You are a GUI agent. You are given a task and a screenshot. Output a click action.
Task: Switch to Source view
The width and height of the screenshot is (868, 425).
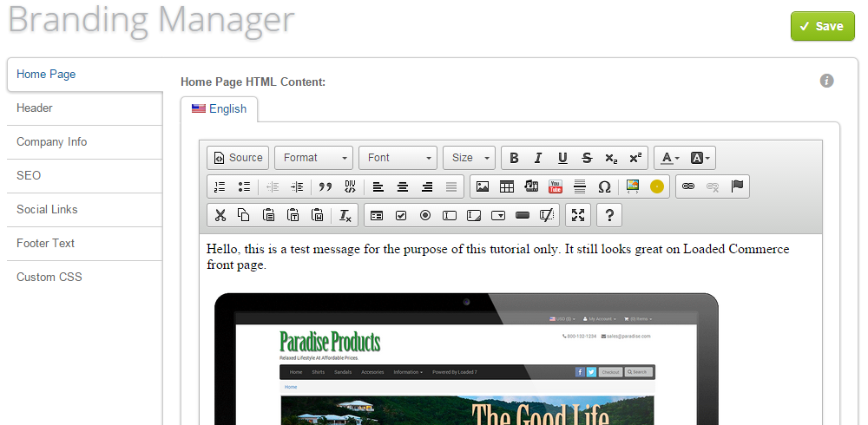click(238, 158)
